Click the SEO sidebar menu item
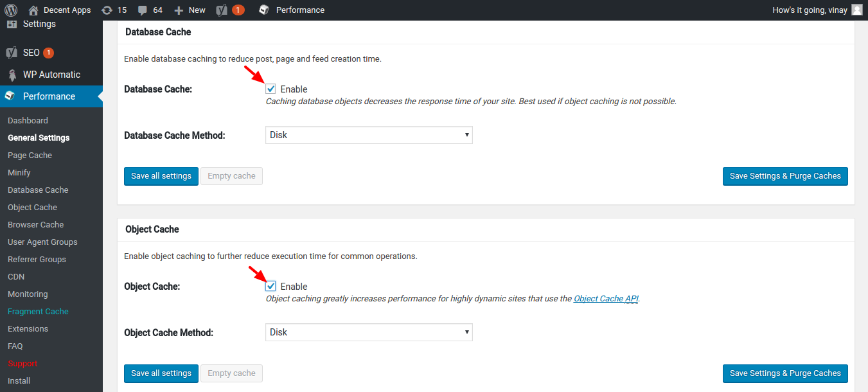This screenshot has height=392, width=868. click(x=31, y=53)
